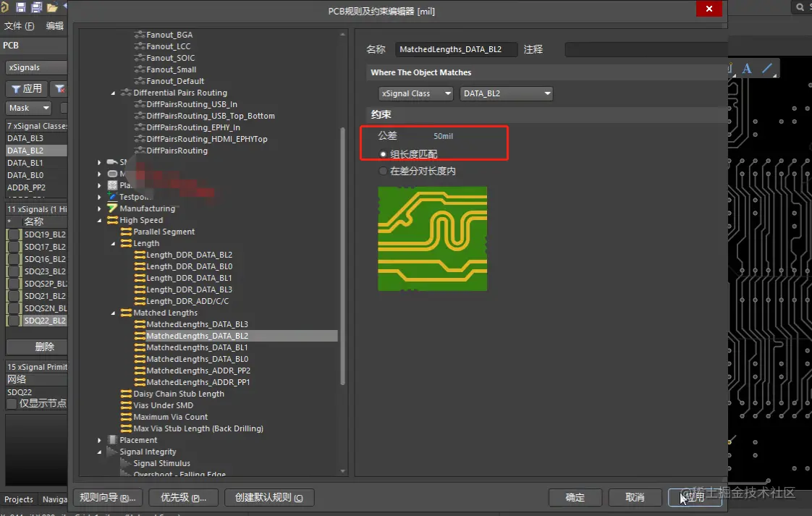Click the Fanout_Default rule icon
This screenshot has height=516, width=812.
[139, 81]
